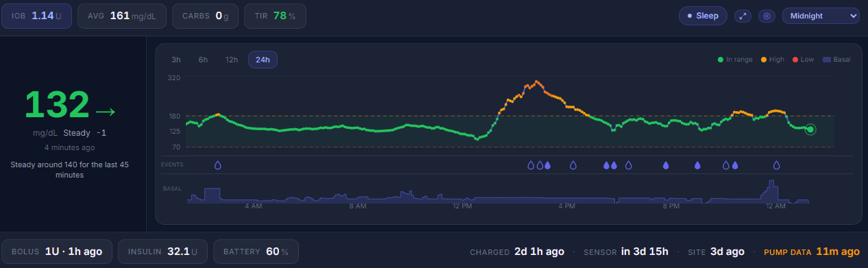868x268 pixels.
Task: Click the steady trend arrow beside 132
Action: tap(106, 111)
